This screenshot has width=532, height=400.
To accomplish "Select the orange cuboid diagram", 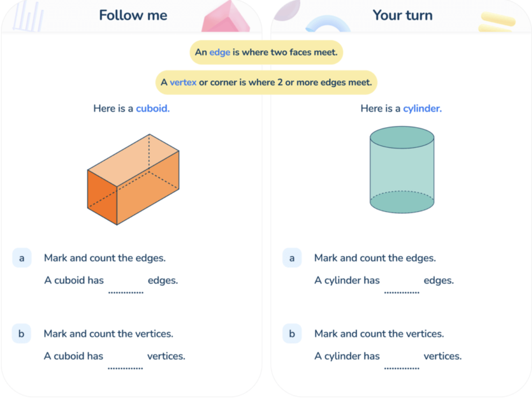I will [133, 180].
